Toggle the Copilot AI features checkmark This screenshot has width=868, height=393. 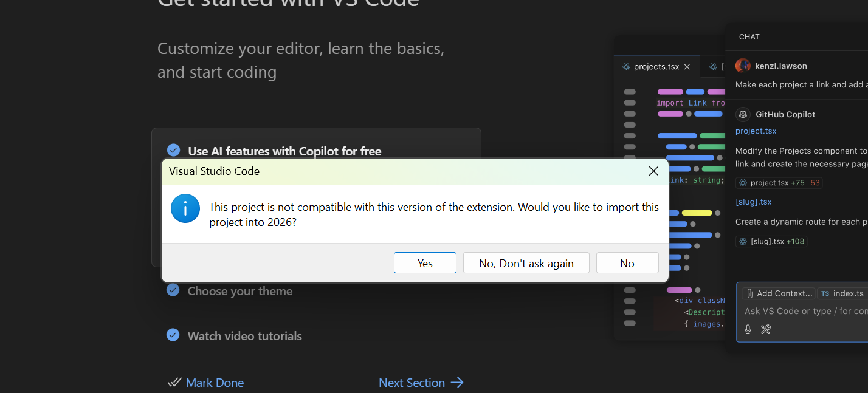(x=174, y=150)
